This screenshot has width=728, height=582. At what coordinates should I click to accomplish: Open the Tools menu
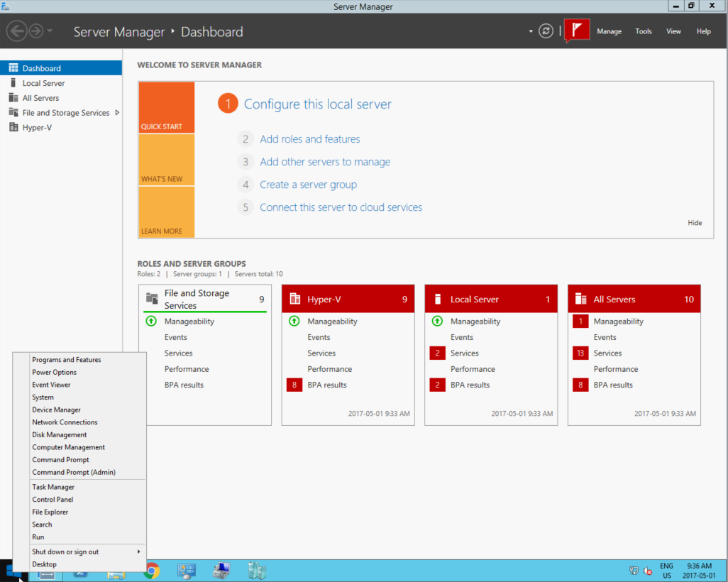click(644, 31)
